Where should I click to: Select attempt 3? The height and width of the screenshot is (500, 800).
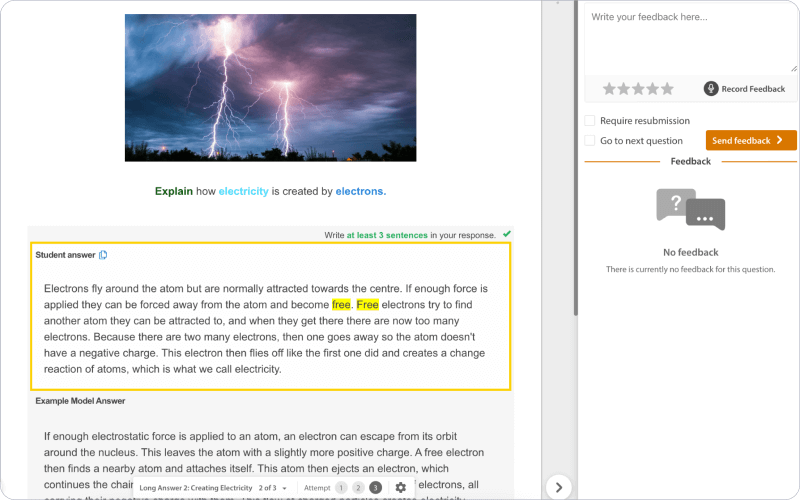[375, 487]
